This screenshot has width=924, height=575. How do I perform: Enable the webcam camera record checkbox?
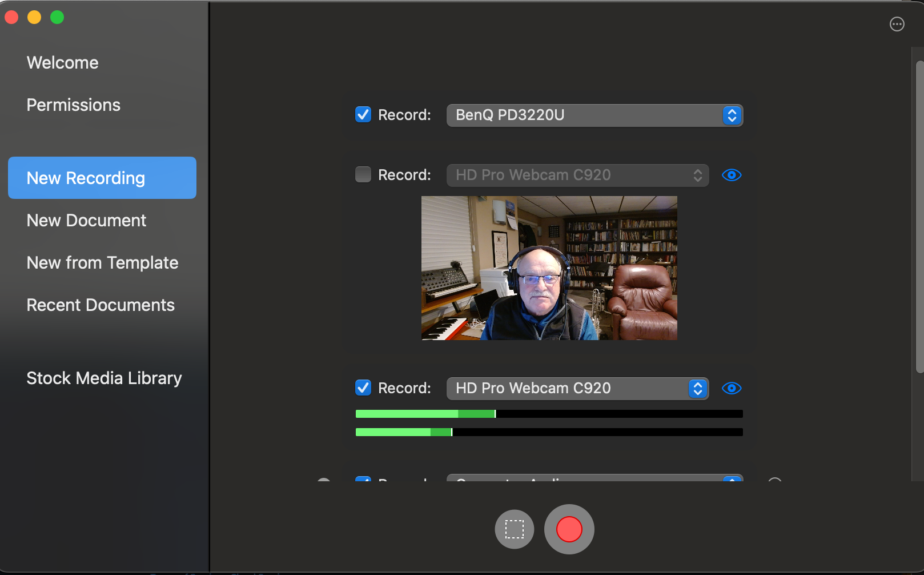[363, 174]
